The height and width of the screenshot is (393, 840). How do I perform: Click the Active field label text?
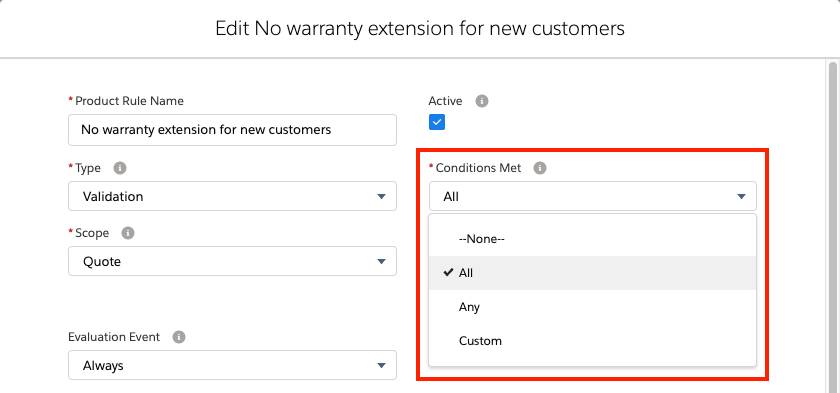pyautogui.click(x=445, y=101)
